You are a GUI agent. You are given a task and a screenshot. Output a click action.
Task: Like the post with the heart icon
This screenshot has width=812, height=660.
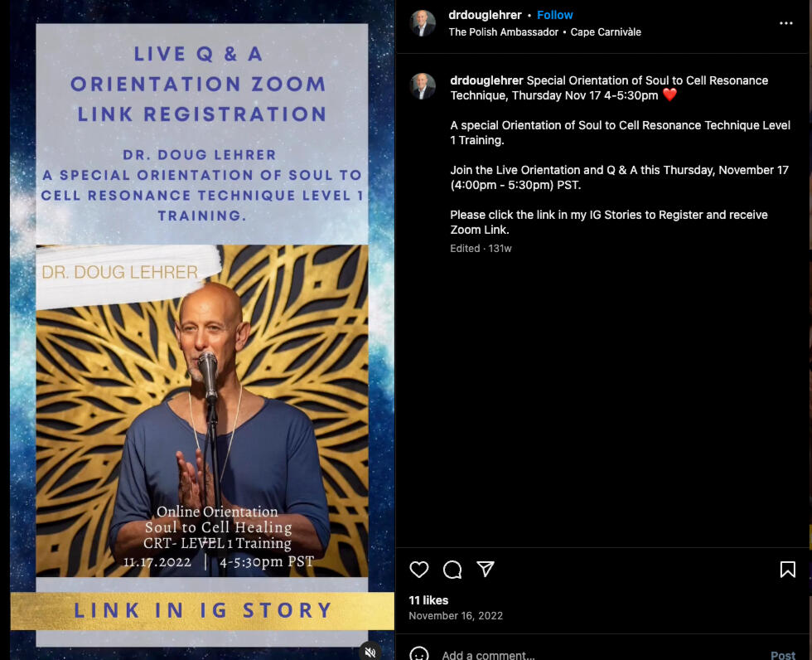click(419, 570)
